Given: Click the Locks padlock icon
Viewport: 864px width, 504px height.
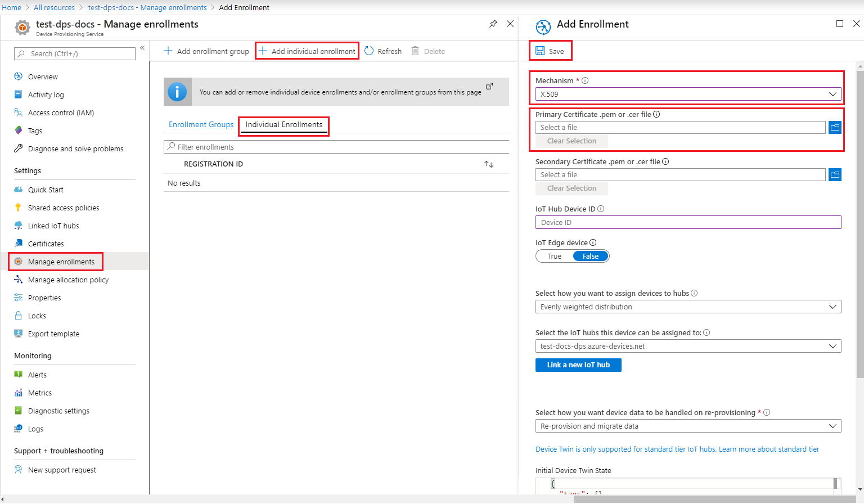Looking at the screenshot, I should (18, 316).
